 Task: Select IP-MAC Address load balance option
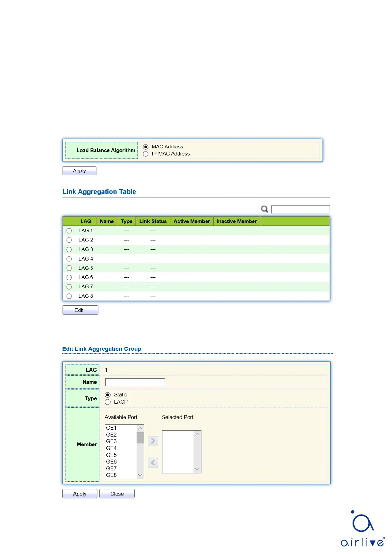(x=146, y=154)
